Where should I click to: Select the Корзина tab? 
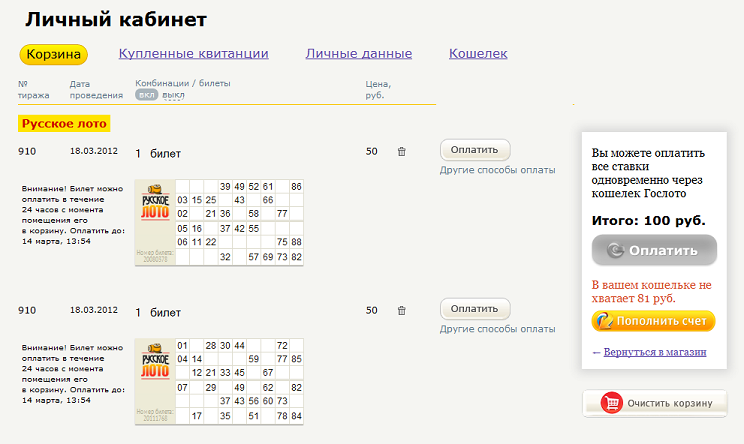[x=54, y=54]
